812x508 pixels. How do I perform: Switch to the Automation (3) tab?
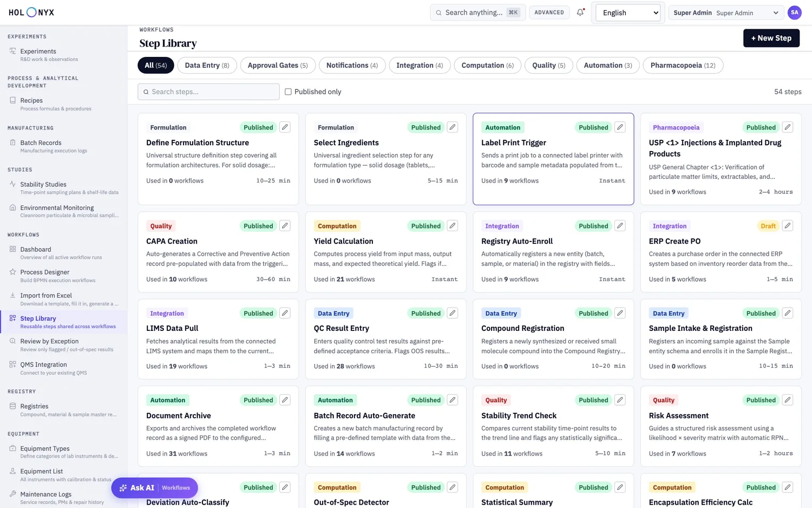point(608,66)
